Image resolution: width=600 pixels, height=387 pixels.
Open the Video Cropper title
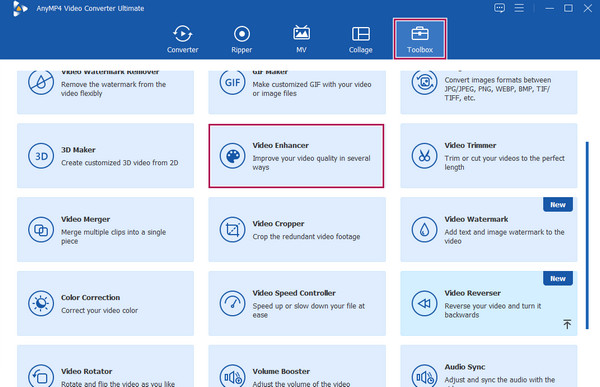(278, 224)
